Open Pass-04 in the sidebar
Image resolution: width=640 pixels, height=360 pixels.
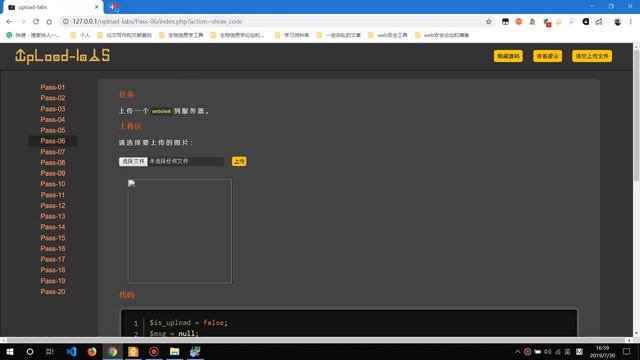(x=53, y=119)
